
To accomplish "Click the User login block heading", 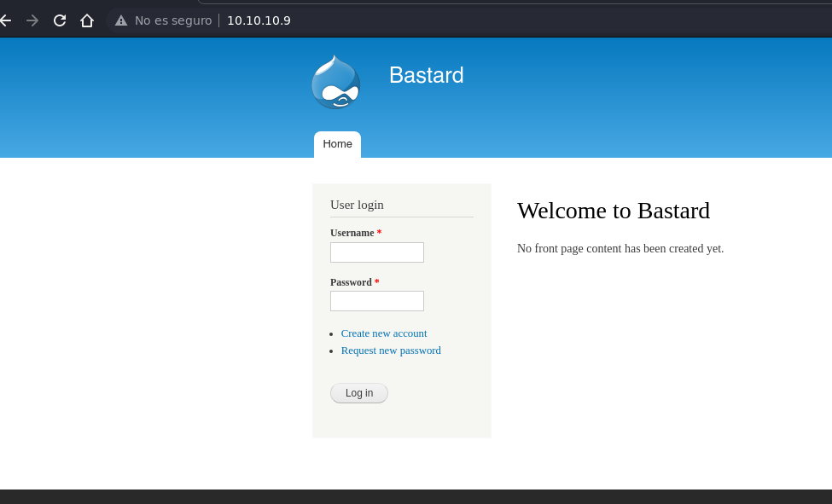I will click(357, 205).
